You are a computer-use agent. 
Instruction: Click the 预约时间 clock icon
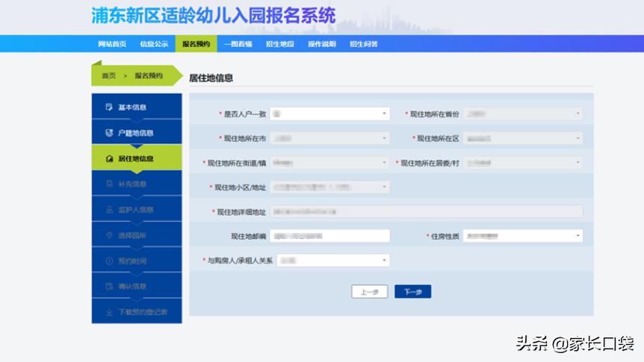[109, 260]
